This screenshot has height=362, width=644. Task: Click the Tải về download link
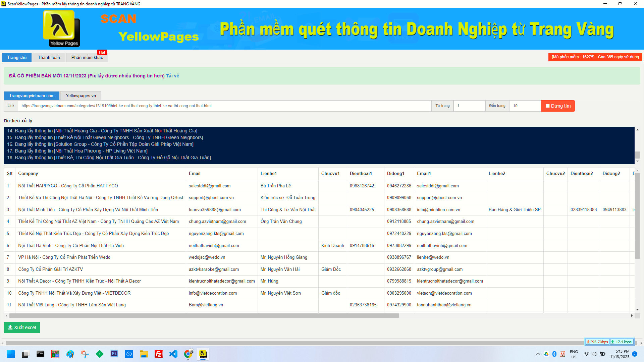tap(173, 76)
